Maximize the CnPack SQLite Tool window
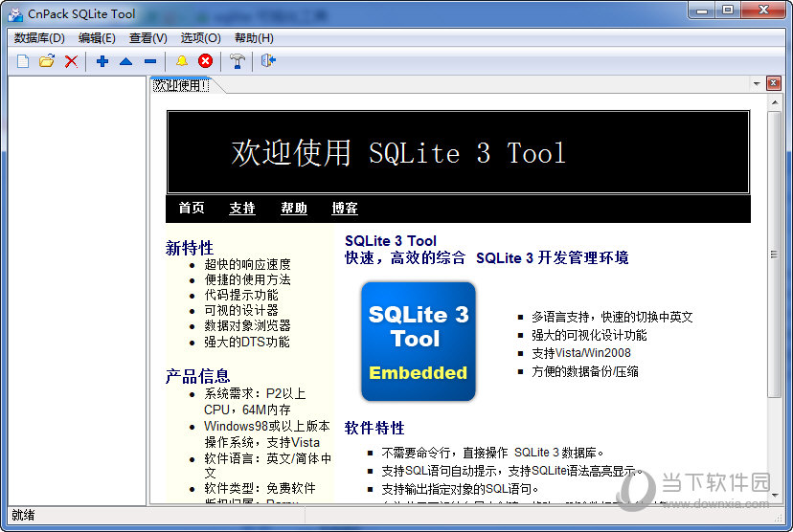Image resolution: width=793 pixels, height=532 pixels. click(x=727, y=11)
